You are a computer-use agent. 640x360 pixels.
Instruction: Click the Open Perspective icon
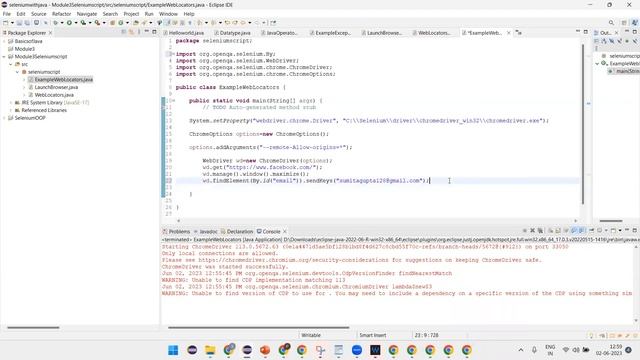(624, 23)
